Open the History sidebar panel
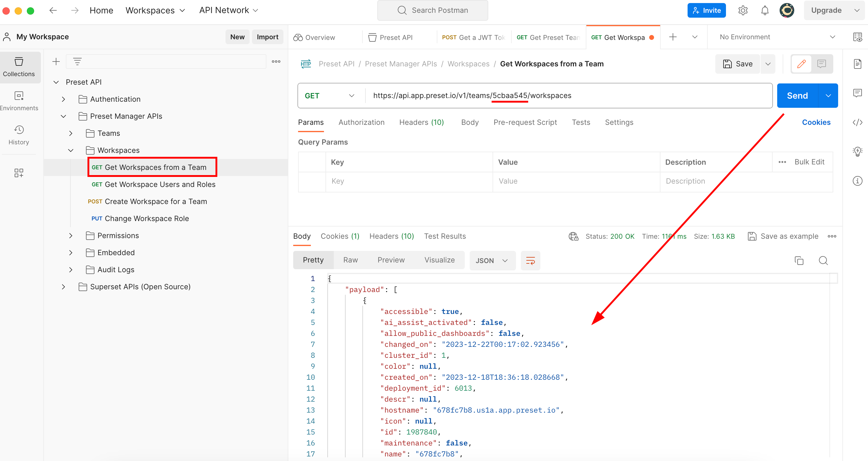 tap(19, 135)
